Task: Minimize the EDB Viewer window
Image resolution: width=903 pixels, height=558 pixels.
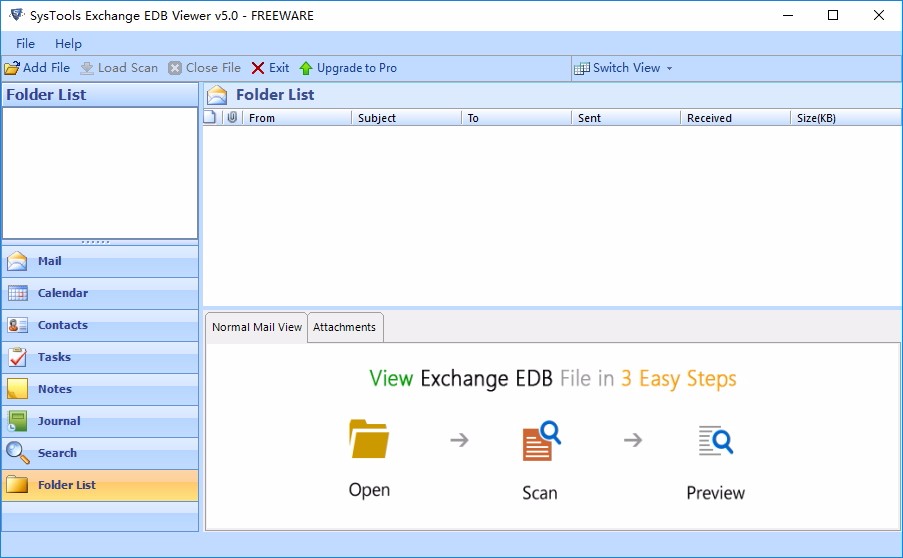Action: (x=788, y=16)
